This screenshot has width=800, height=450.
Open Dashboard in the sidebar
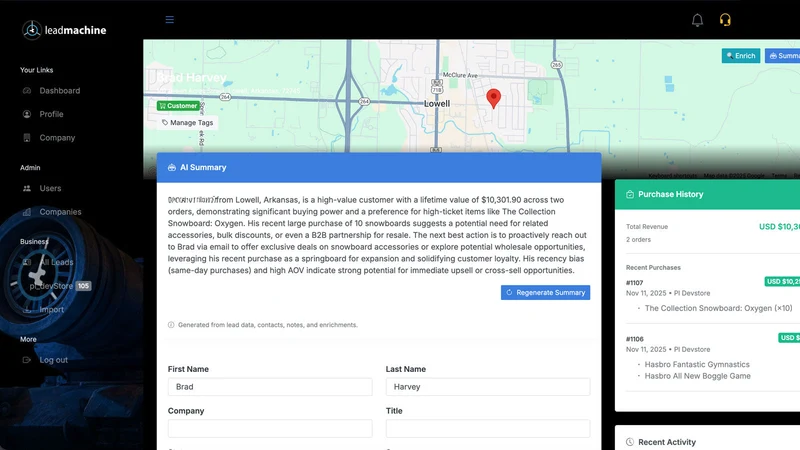[x=60, y=90]
